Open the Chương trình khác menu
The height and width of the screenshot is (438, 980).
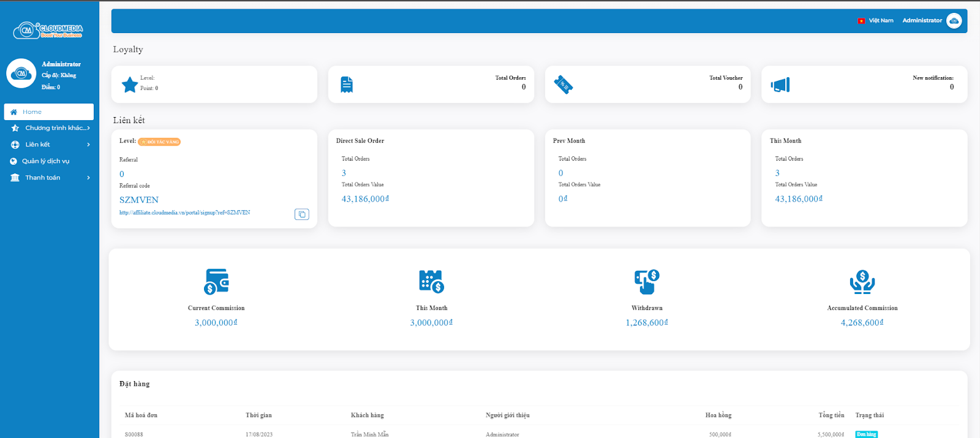click(x=50, y=128)
